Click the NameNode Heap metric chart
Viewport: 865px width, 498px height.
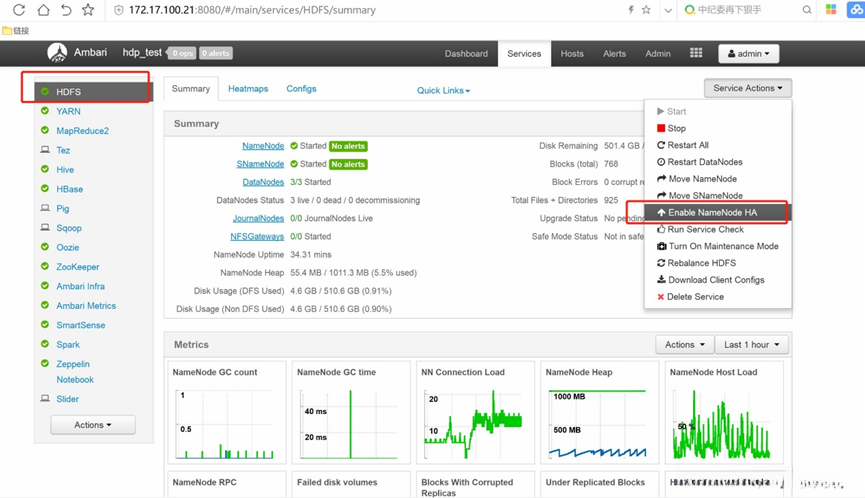pos(599,412)
